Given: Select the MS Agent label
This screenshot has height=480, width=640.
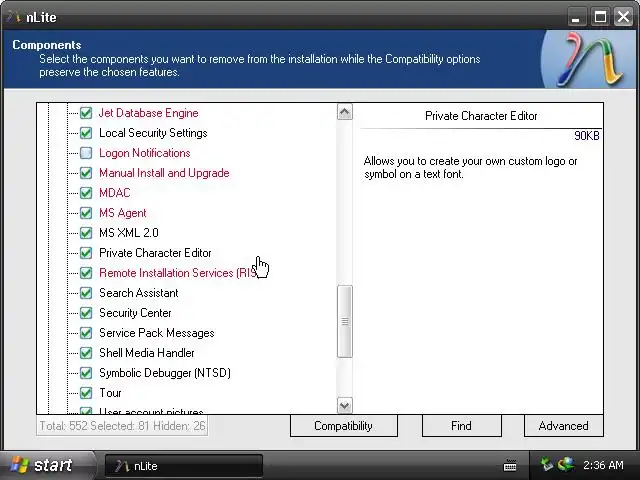Looking at the screenshot, I should click(x=122, y=213).
